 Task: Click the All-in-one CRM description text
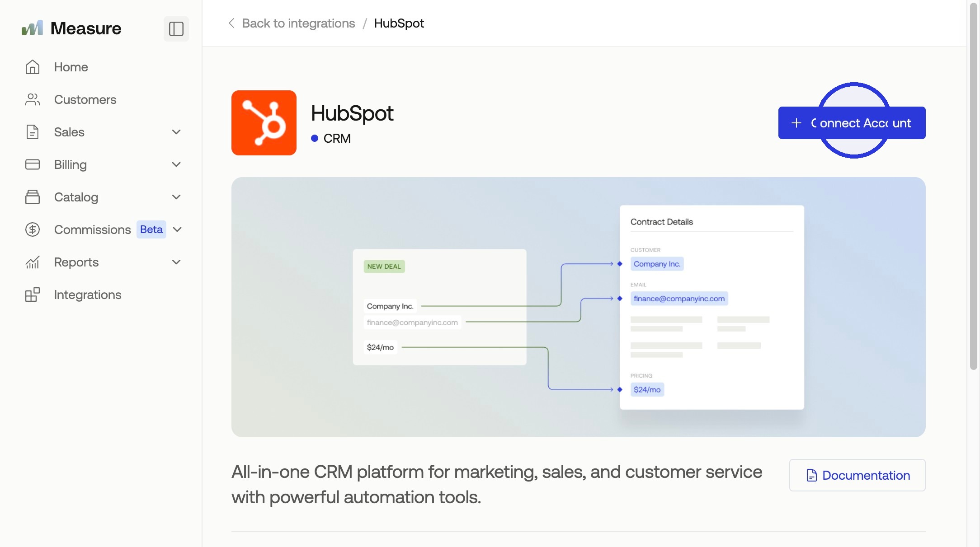[x=497, y=484]
